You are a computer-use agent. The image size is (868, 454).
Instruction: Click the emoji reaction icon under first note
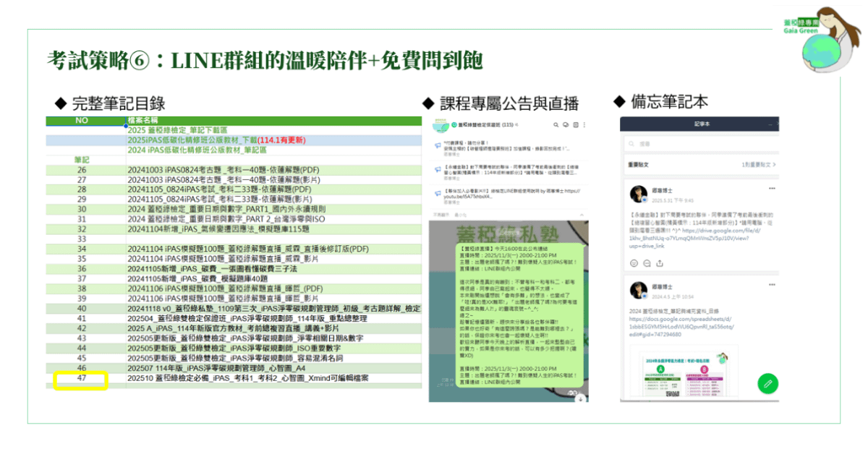634,262
